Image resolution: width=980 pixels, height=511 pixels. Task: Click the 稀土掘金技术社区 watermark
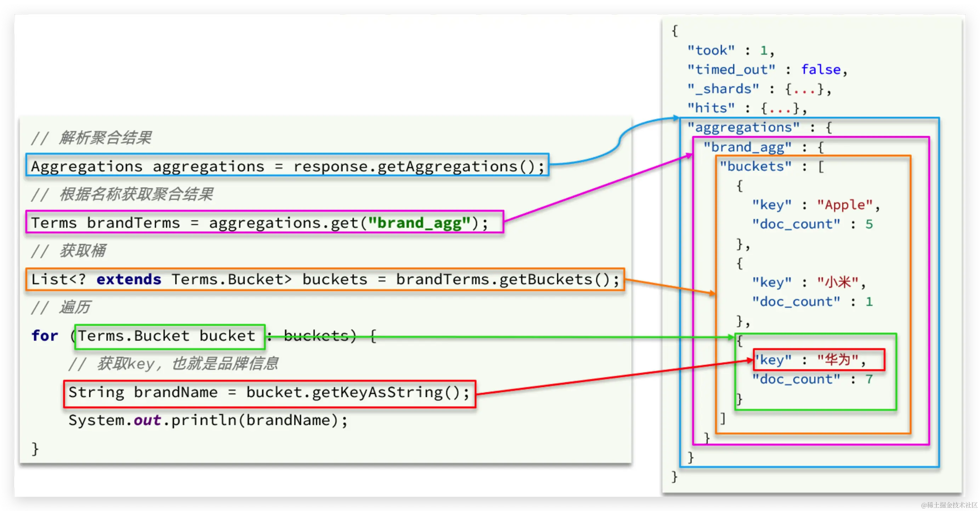pos(951,505)
